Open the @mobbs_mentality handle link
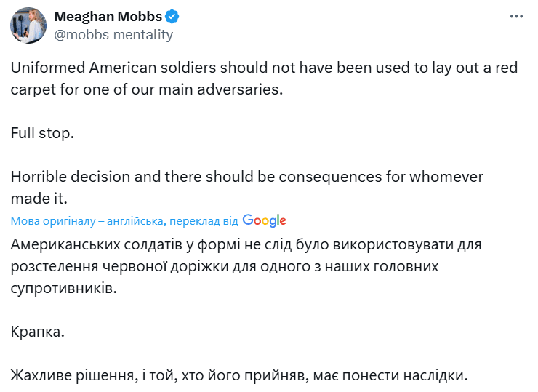The image size is (538, 392). (114, 34)
